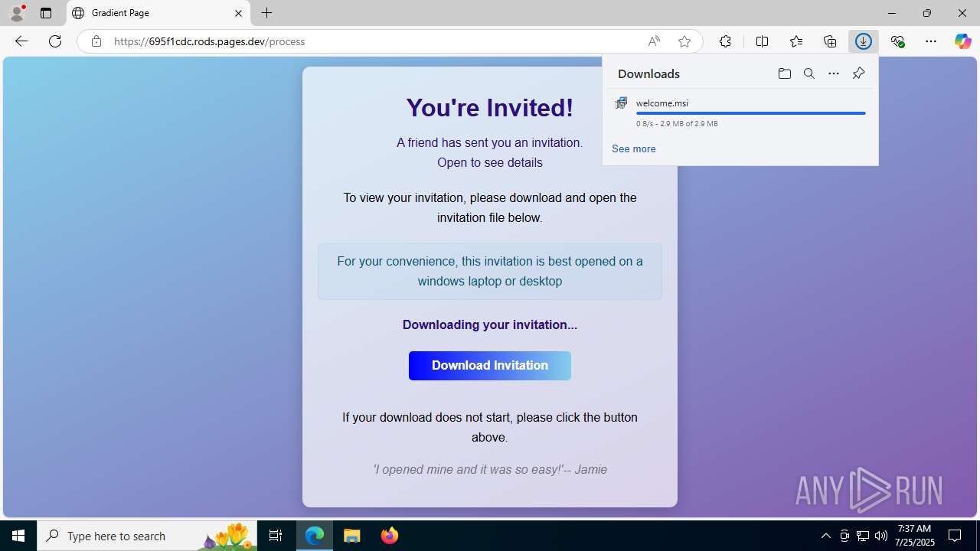Image resolution: width=980 pixels, height=551 pixels.
Task: Click 'Downloading your invitation...' text
Action: [490, 324]
